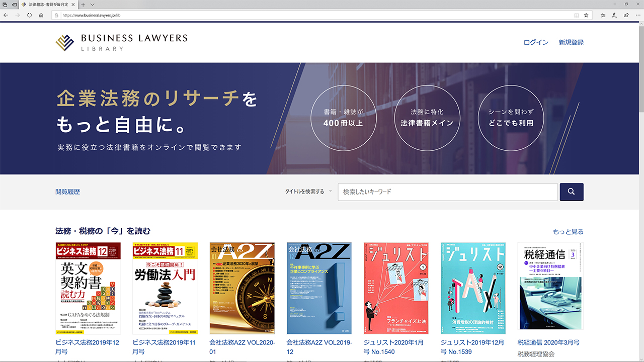The width and height of the screenshot is (644, 362).
Task: Click the browser forward arrow
Action: tap(18, 15)
